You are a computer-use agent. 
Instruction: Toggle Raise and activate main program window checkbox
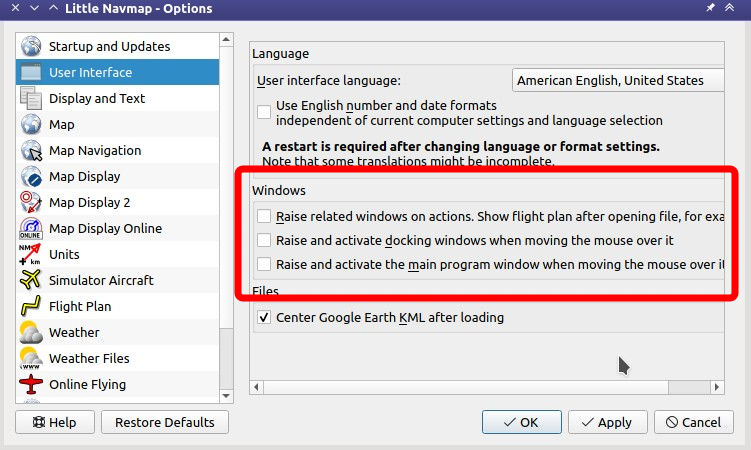(x=264, y=264)
